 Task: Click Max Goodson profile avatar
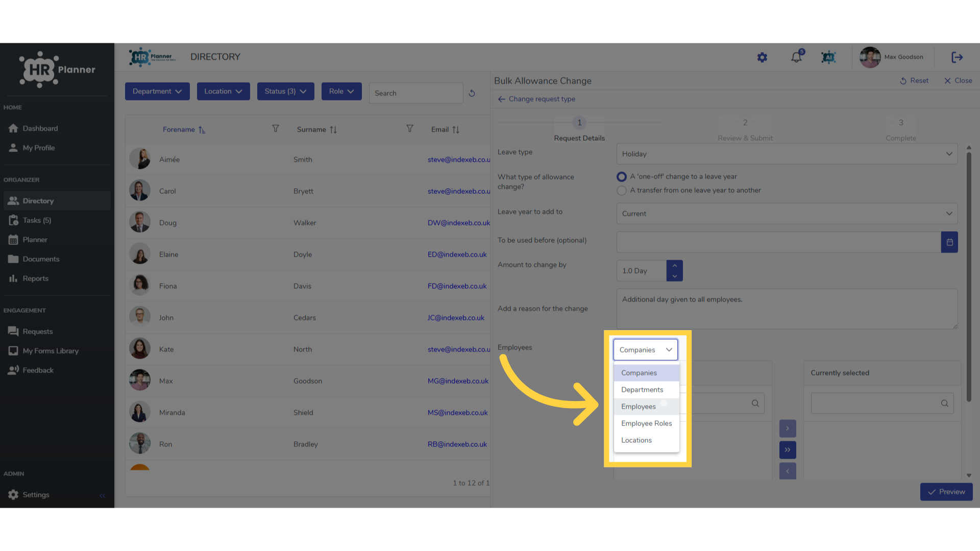(x=870, y=57)
